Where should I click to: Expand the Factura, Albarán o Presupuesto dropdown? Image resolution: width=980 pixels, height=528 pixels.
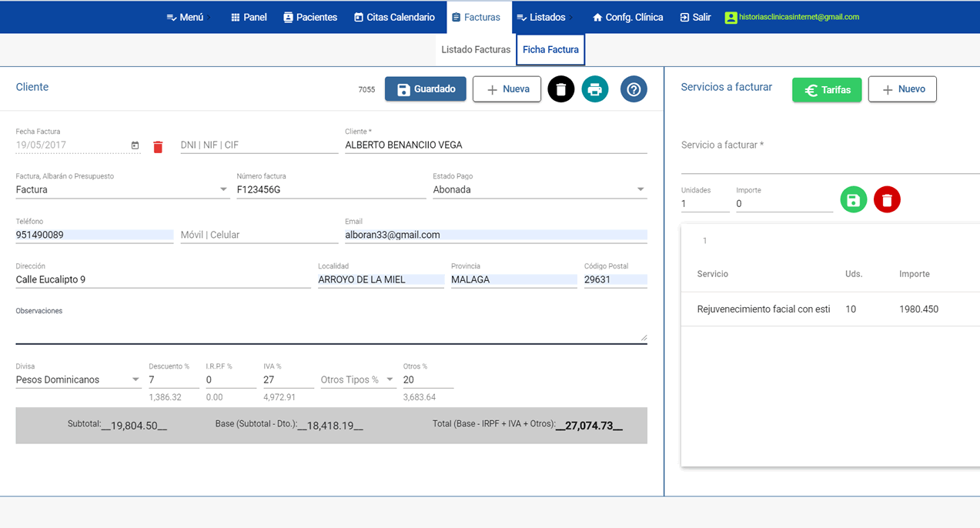pyautogui.click(x=223, y=189)
